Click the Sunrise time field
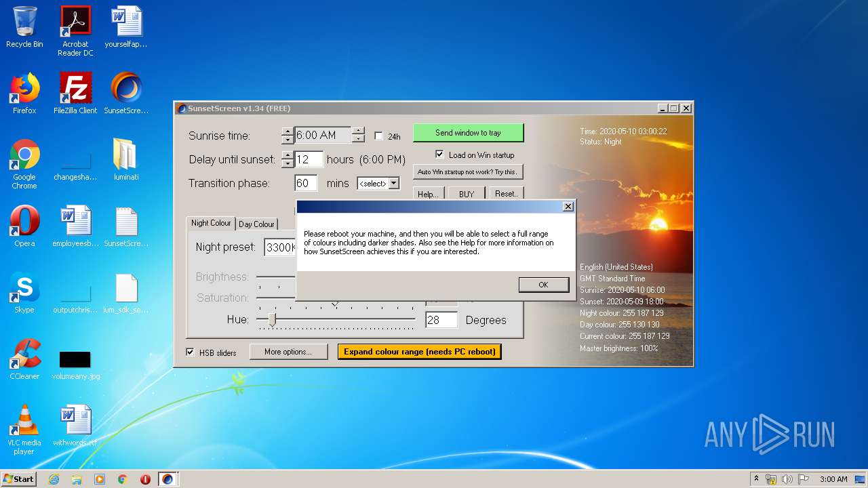This screenshot has width=868, height=488. click(323, 136)
